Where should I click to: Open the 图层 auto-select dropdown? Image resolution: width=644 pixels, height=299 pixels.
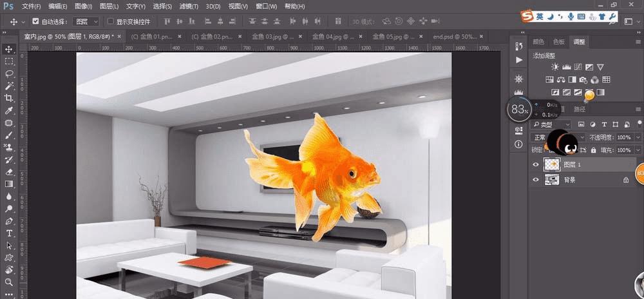[85, 22]
